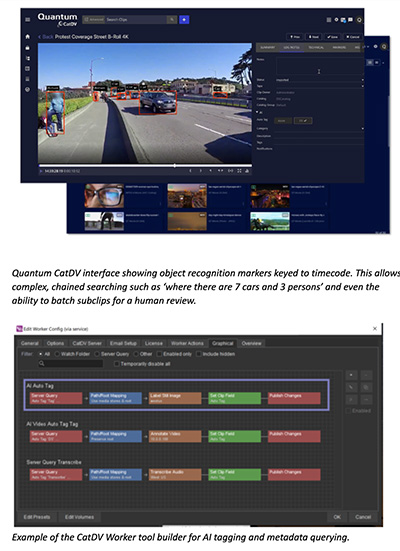Viewport: 400px width, 551px height.
Task: Switch to the Overview tab
Action: 251,343
